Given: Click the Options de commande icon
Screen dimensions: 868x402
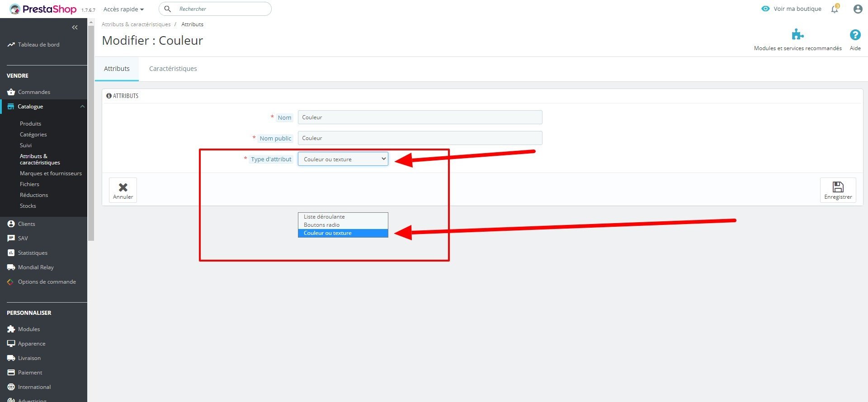Looking at the screenshot, I should 10,282.
